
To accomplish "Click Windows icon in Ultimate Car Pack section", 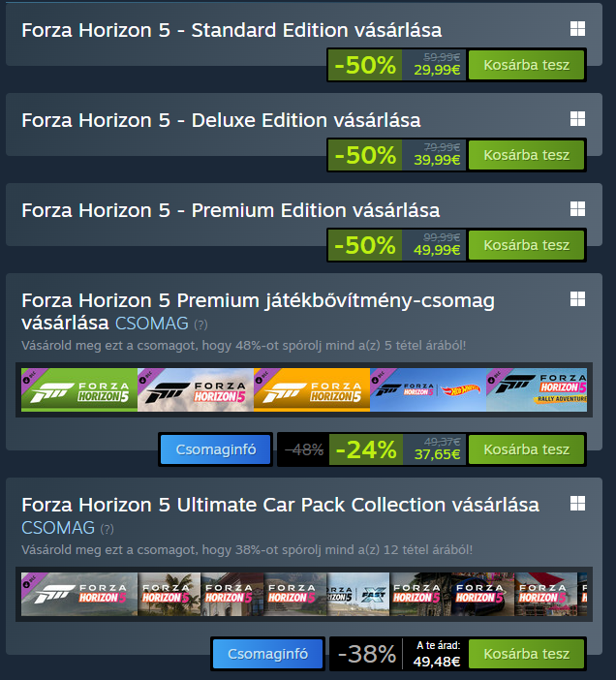I will 577,504.
